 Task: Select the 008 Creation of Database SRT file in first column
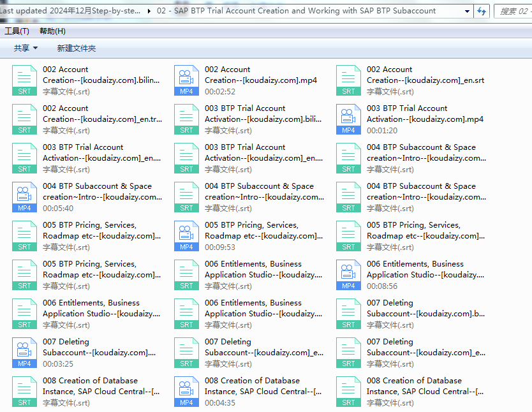[24, 392]
